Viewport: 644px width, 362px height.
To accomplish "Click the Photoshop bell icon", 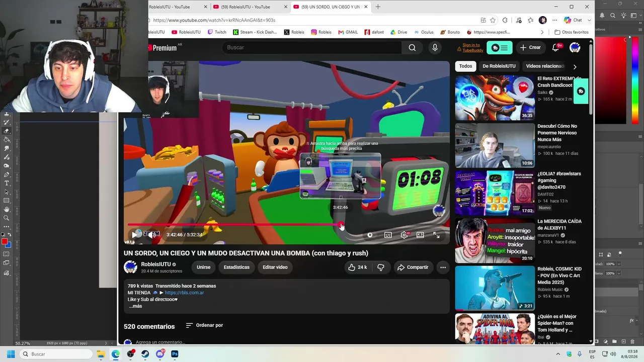I will [603, 16].
